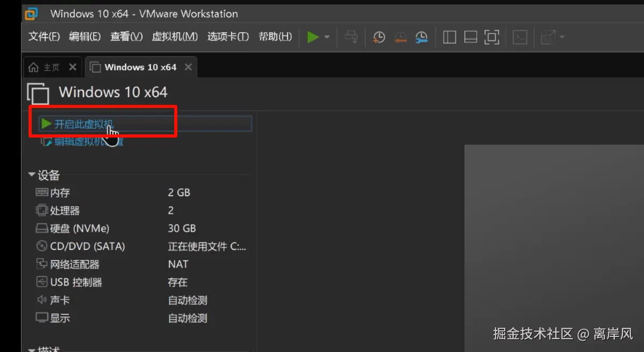This screenshot has width=644, height=352.
Task: Click the VMware Workstation title bar logo
Action: [x=31, y=14]
